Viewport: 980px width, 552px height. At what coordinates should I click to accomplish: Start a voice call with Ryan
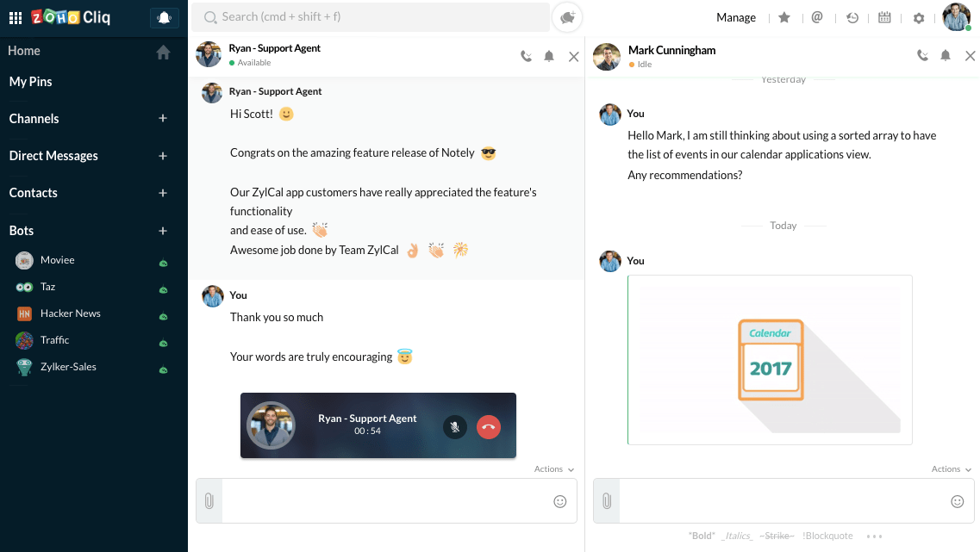pos(526,55)
